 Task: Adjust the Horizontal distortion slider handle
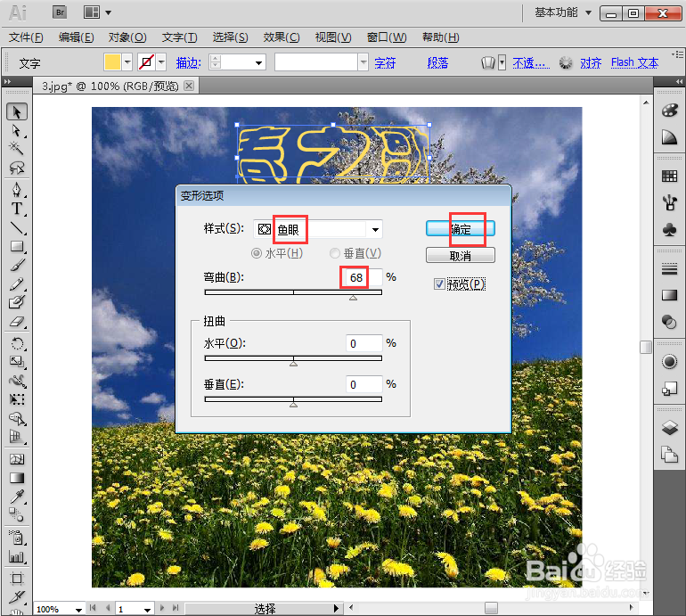click(294, 364)
